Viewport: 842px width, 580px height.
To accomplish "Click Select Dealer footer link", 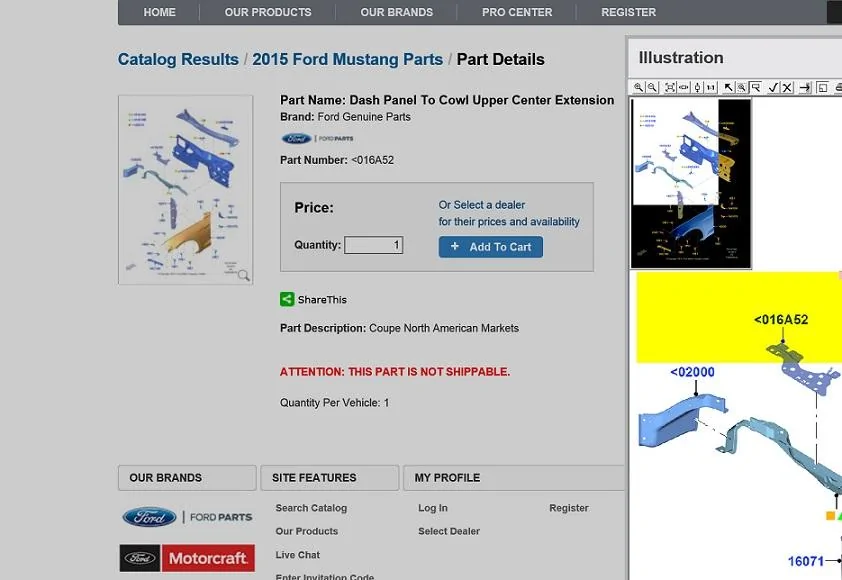I will 449,531.
